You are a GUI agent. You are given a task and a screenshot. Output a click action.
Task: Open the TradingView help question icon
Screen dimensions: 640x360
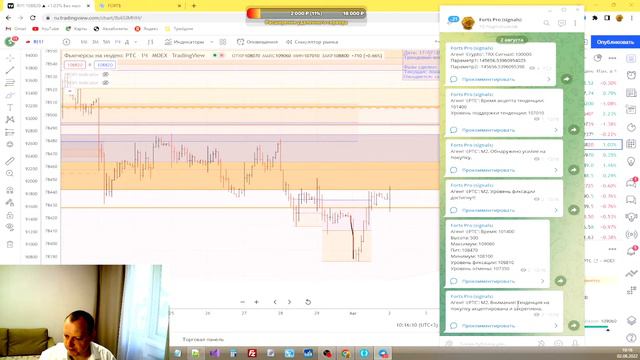click(631, 338)
